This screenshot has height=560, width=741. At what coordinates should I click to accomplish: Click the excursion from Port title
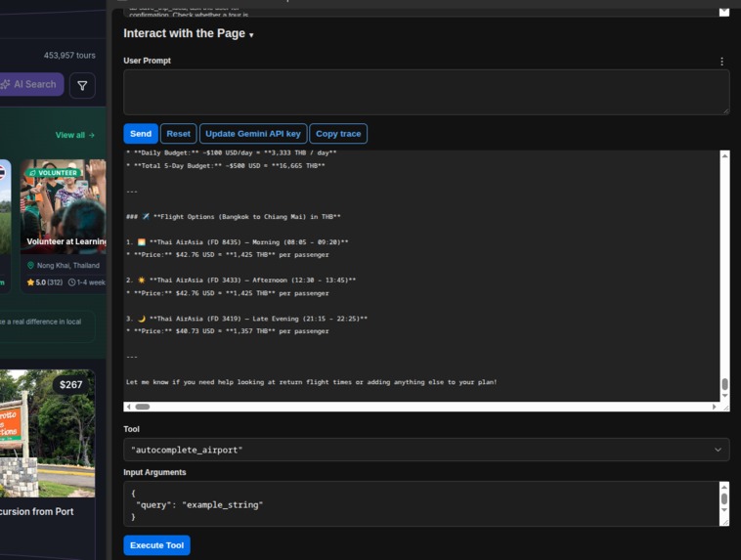click(x=37, y=511)
